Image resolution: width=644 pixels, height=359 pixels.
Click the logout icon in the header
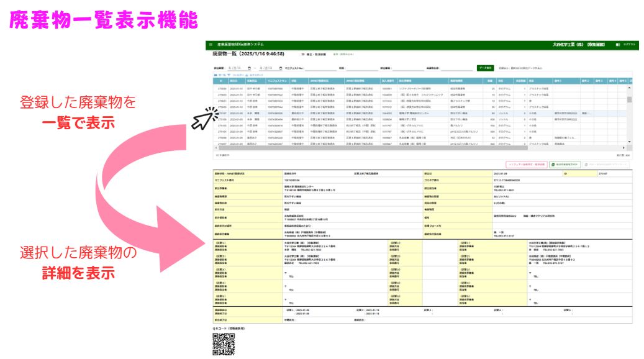click(x=617, y=45)
